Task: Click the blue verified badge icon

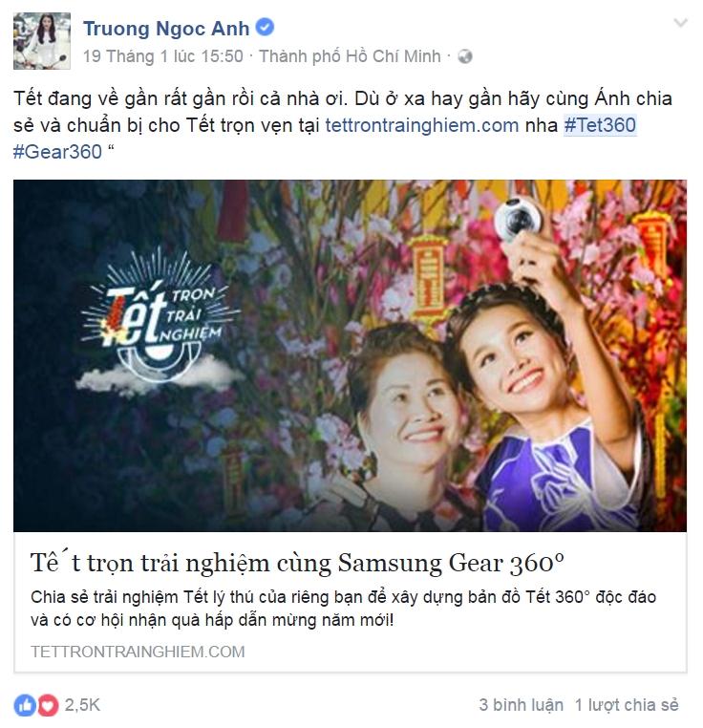Action: [x=265, y=27]
